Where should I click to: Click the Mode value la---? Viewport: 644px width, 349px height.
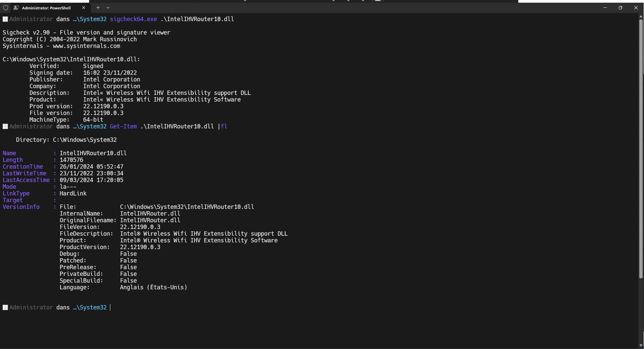[x=68, y=187]
